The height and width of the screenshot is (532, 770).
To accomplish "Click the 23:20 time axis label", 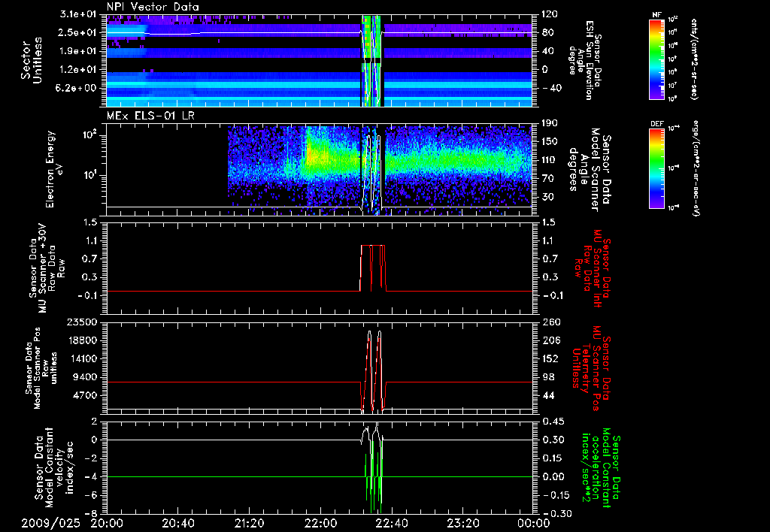I will point(462,523).
